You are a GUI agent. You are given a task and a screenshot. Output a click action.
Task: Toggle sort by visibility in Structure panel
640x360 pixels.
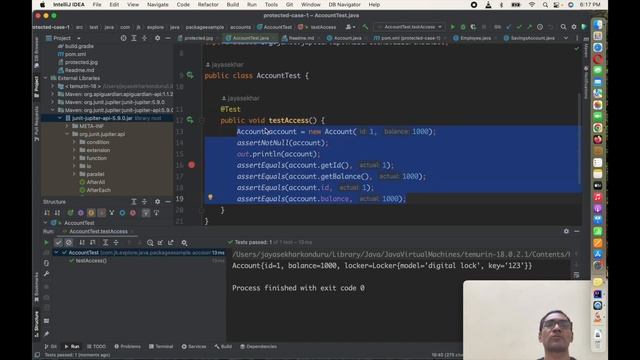(47, 213)
